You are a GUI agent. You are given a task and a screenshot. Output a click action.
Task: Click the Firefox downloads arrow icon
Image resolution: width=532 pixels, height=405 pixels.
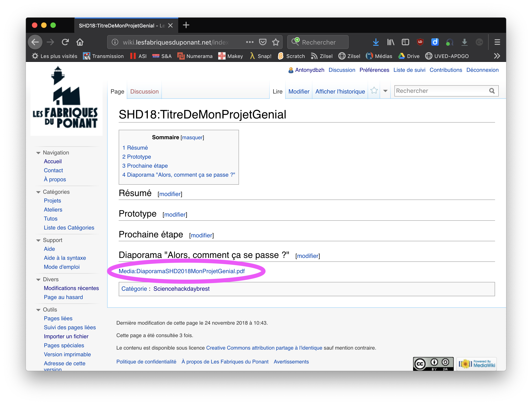[375, 42]
